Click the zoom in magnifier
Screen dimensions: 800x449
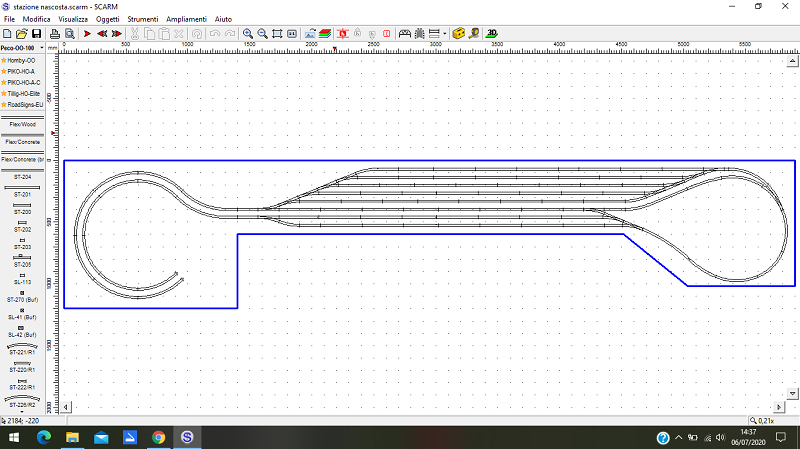click(248, 33)
